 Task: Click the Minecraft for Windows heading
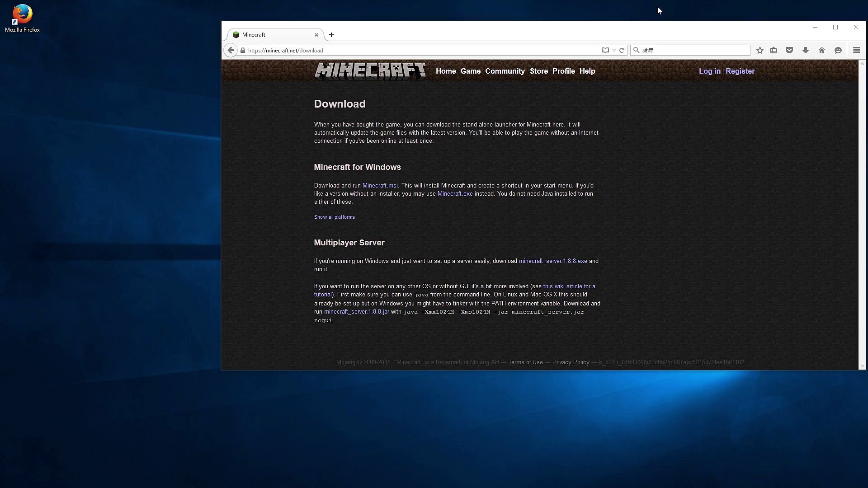[357, 167]
